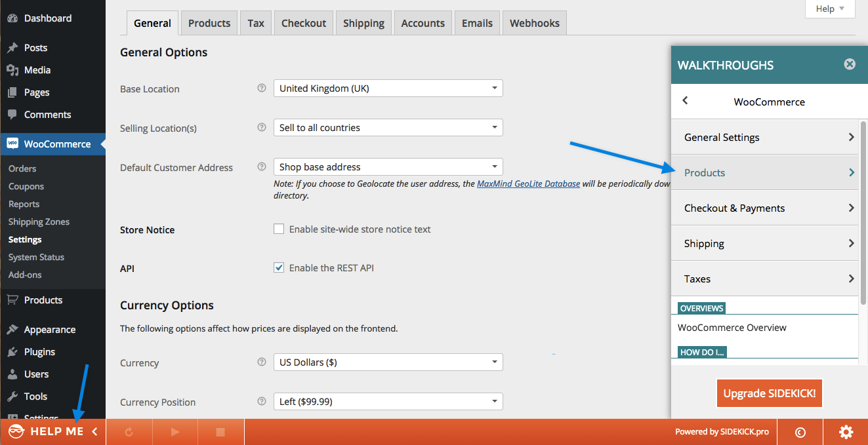Switch to the Products settings tab
868x445 pixels.
[209, 23]
